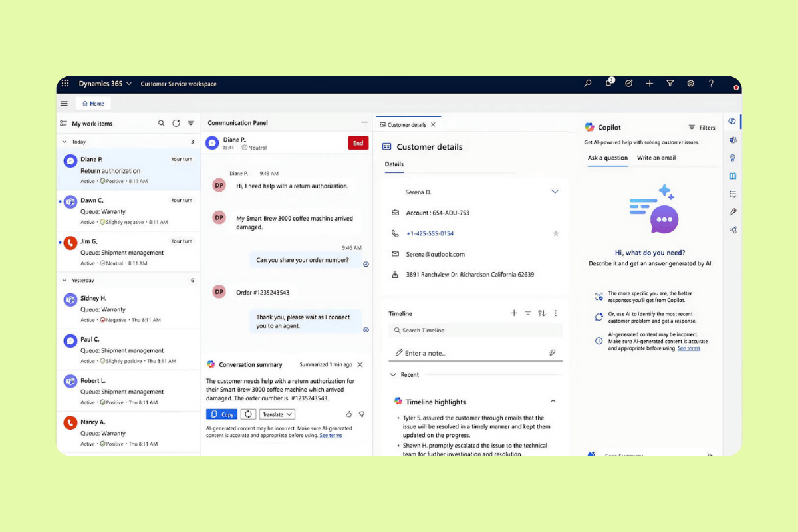This screenshot has height=532, width=798.
Task: Open notifications bell with badge
Action: [x=608, y=83]
